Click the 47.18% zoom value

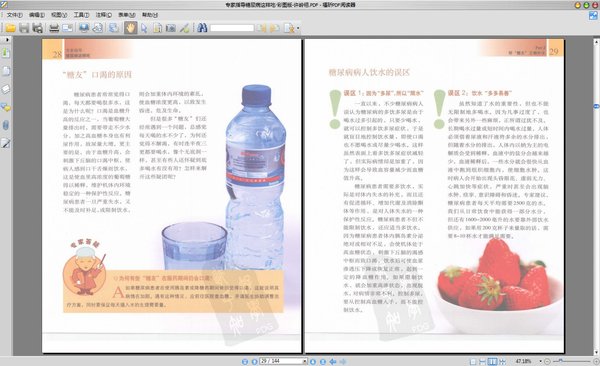[x=523, y=361]
